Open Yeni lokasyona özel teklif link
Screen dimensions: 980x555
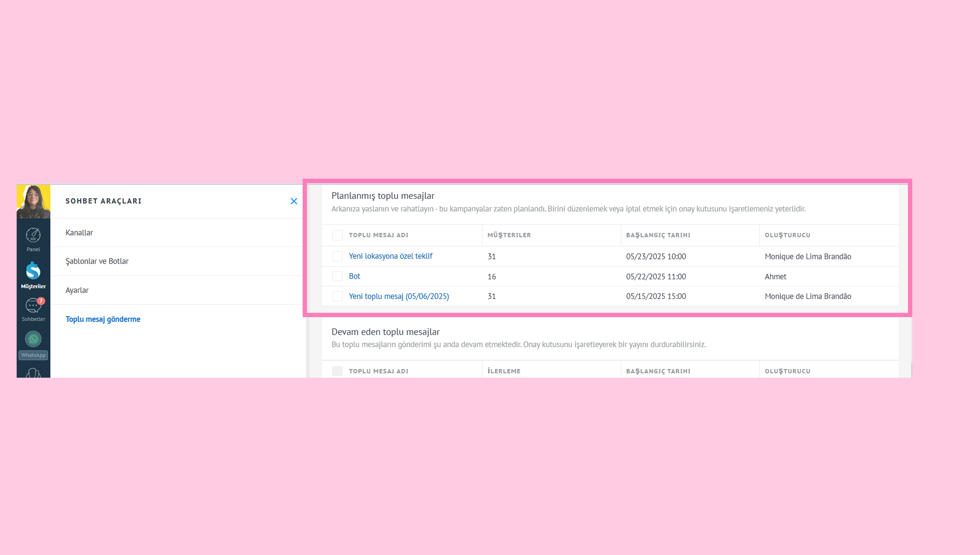coord(391,256)
